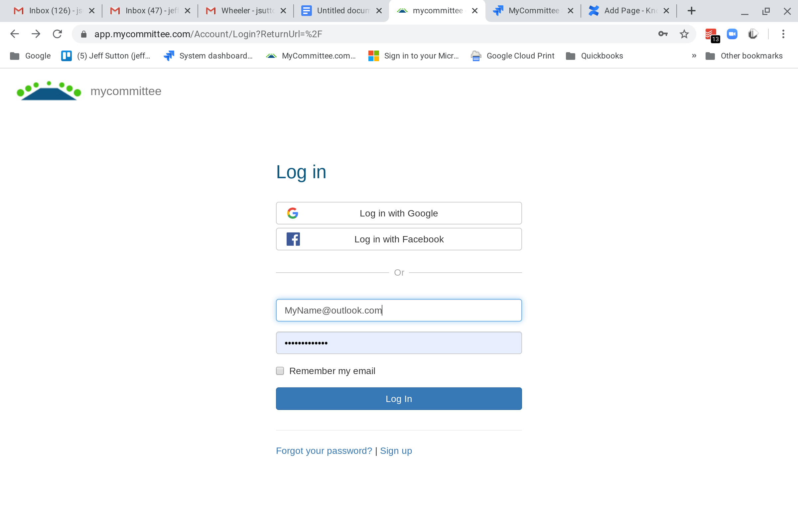Viewport: 798px width, 532px height.
Task: Open the Quickbooks bookmarks folder
Action: pos(595,56)
